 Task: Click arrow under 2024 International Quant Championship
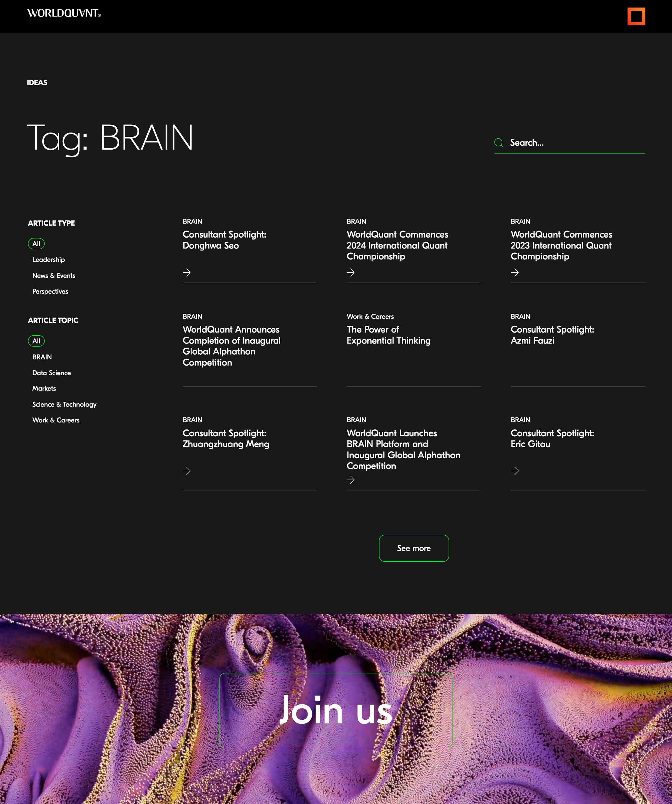coord(351,272)
